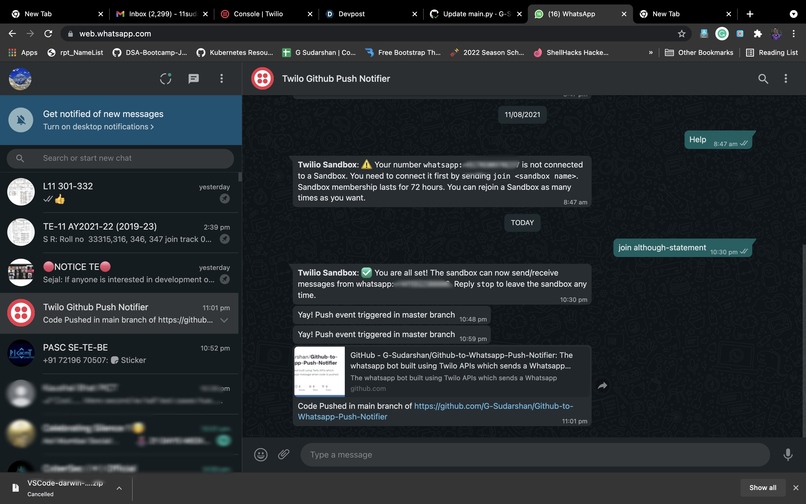Click the Twilo chat header avatar

tap(262, 79)
